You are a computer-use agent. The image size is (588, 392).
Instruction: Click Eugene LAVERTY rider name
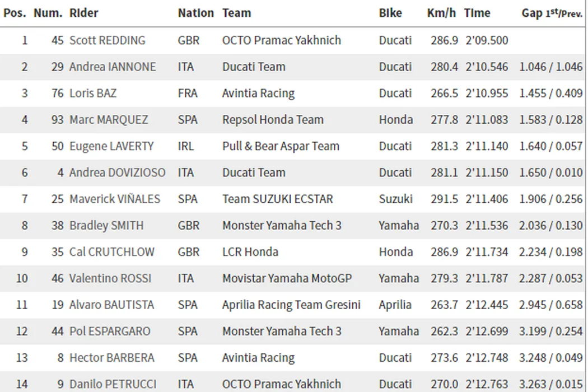point(111,146)
